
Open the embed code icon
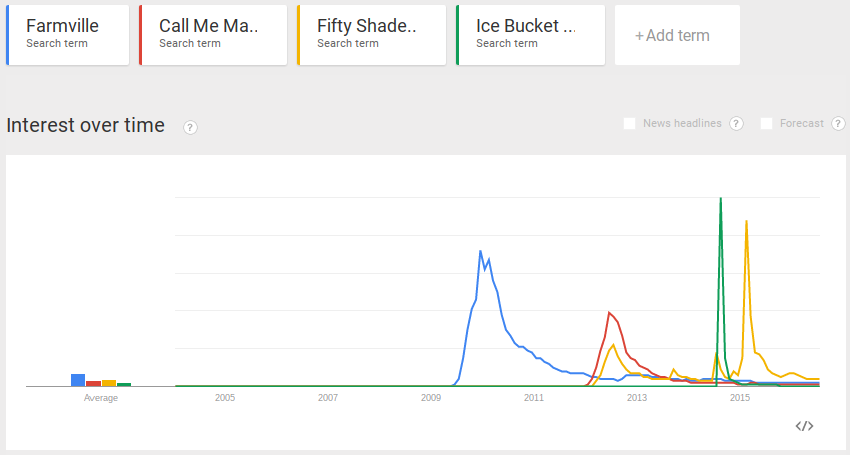coord(804,426)
